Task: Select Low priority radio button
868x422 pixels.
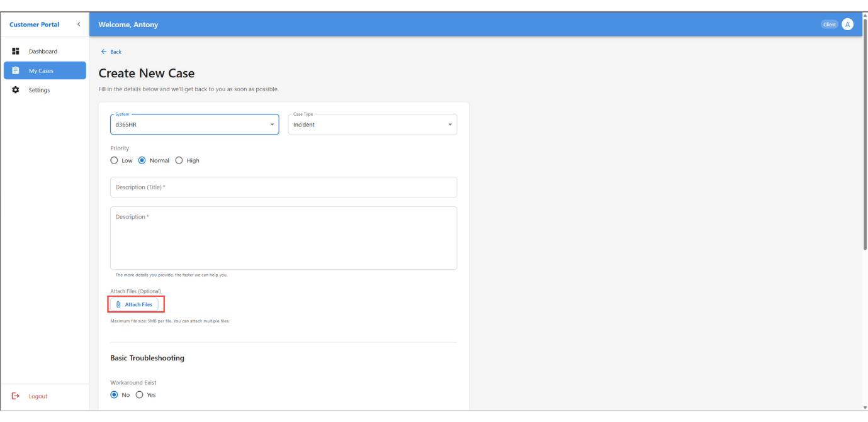Action: 114,160
